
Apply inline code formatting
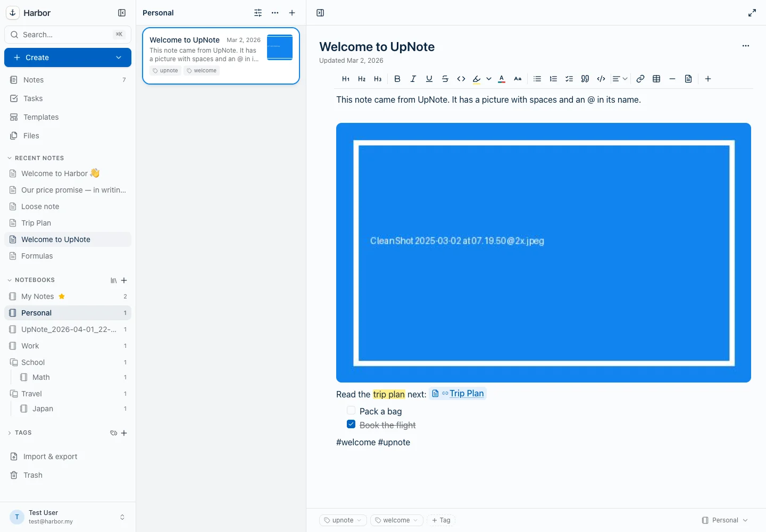(461, 79)
